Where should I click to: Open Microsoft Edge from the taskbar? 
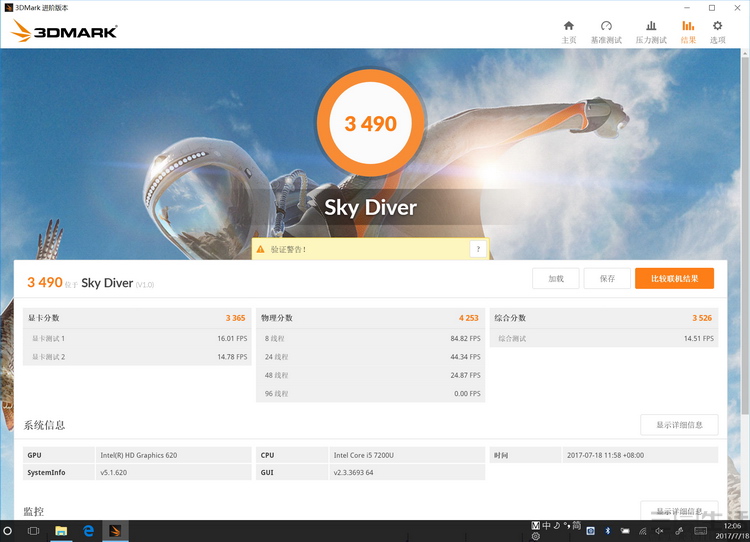[x=88, y=531]
